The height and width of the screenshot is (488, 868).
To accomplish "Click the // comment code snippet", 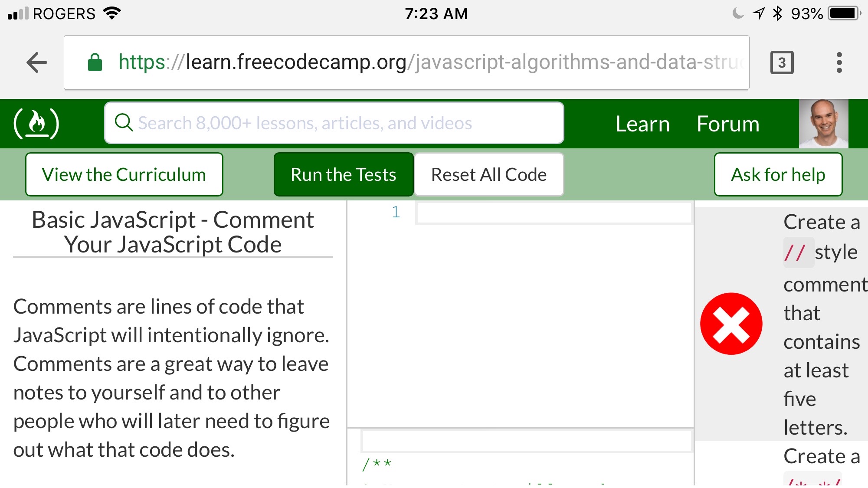I will click(x=797, y=252).
